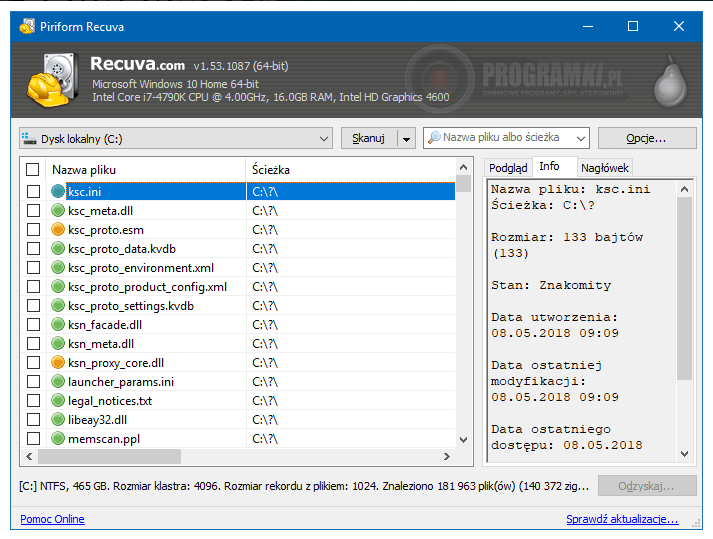The image size is (713, 539).
Task: Tick the libeay32.dll checkbox
Action: (33, 419)
